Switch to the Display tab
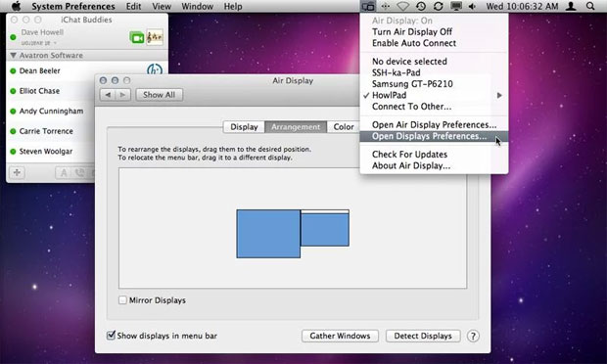The width and height of the screenshot is (607, 364). point(244,127)
